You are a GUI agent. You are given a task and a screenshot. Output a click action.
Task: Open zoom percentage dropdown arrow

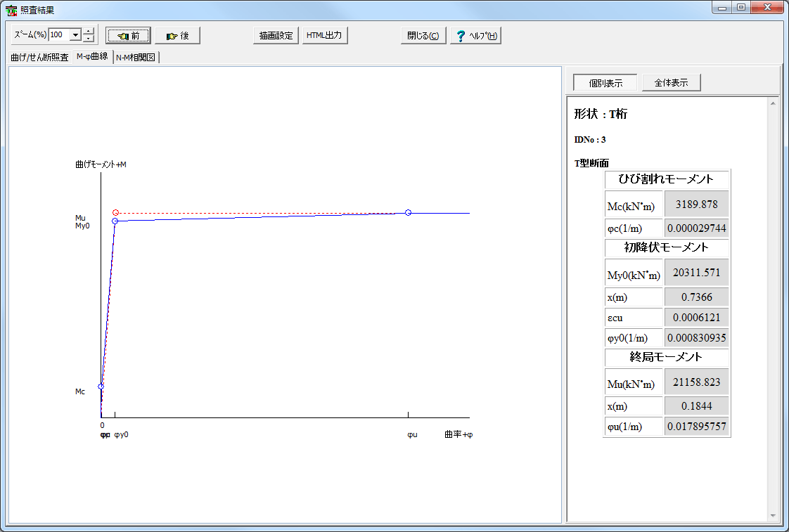[75, 34]
